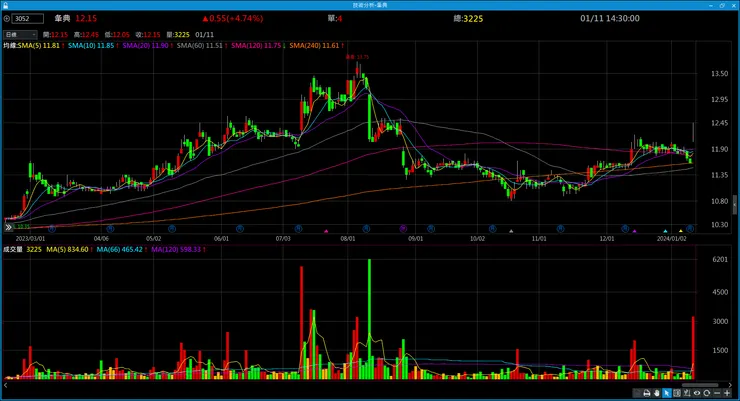Open the chart settings wrench tool
The width and height of the screenshot is (740, 401).
687,393
